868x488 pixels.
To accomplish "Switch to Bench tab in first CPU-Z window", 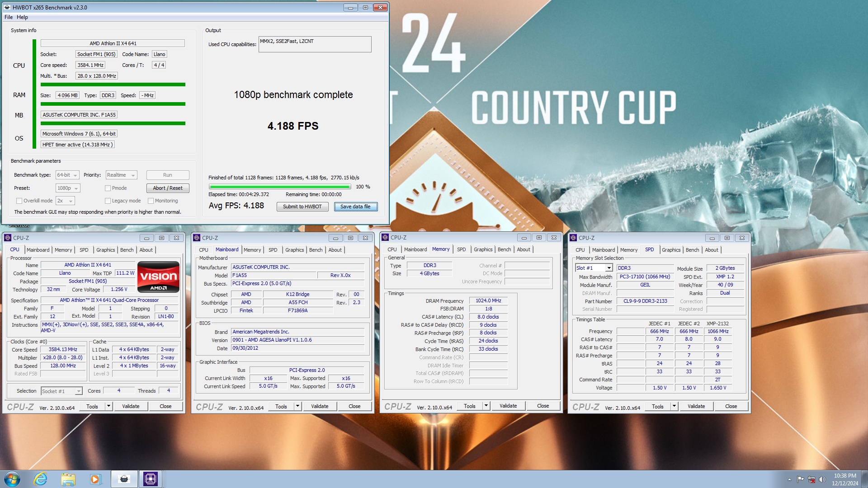I will tap(127, 250).
